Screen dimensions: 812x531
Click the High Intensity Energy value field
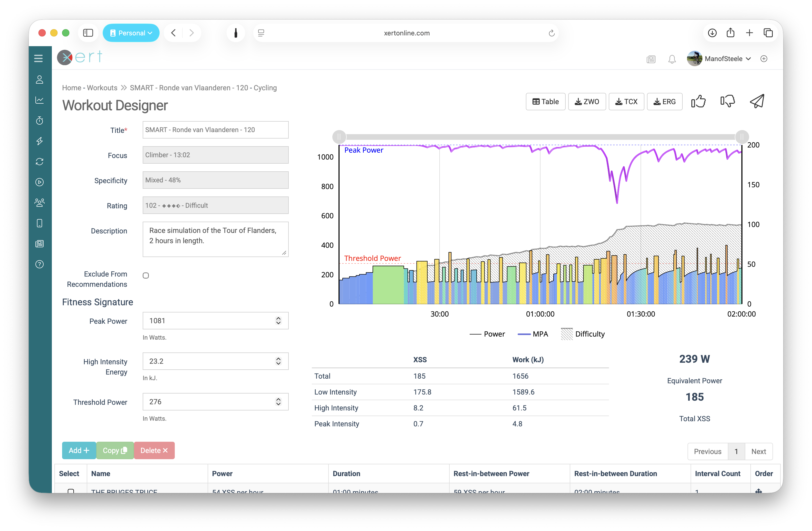[216, 361]
